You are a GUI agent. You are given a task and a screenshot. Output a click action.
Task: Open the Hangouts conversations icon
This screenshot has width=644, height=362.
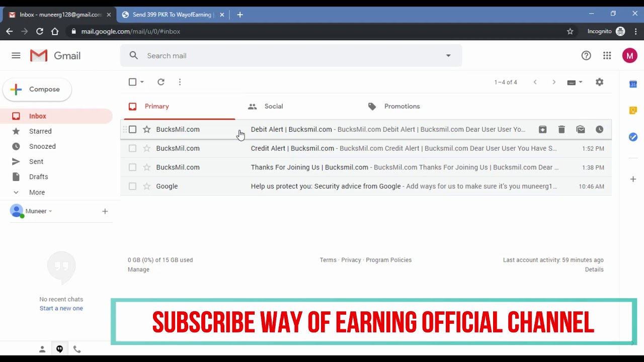pos(59,349)
